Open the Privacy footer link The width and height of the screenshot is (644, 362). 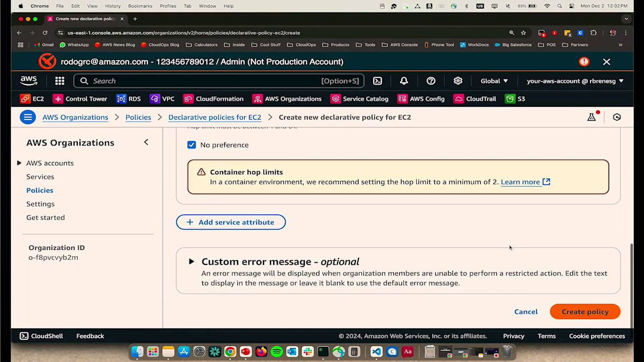[514, 336]
